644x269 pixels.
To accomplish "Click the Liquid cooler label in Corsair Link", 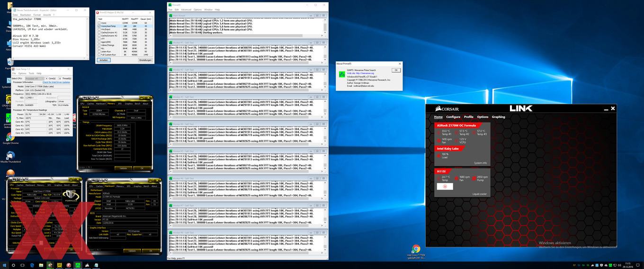I will click(479, 194).
